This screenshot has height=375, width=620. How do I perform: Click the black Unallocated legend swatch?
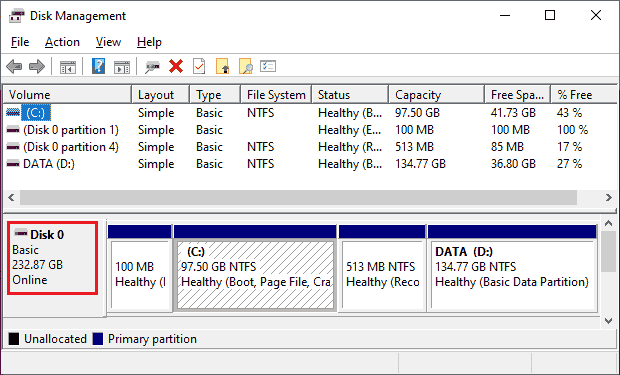(x=14, y=339)
